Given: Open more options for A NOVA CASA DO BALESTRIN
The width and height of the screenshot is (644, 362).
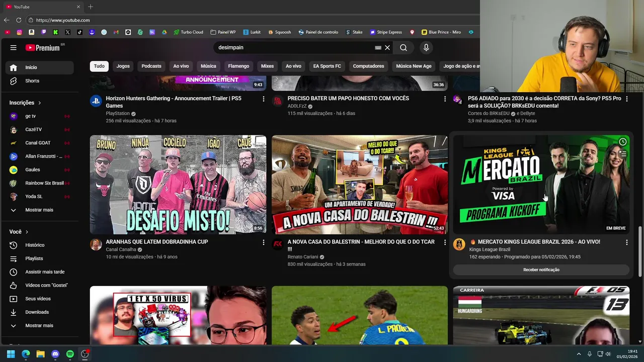Looking at the screenshot, I should 445,242.
